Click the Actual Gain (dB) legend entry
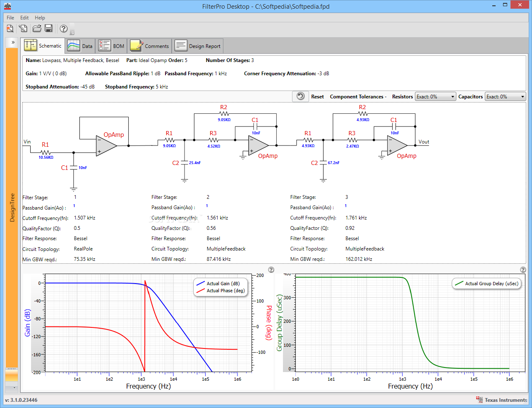Viewport: 532px width, 408px height. pyautogui.click(x=223, y=284)
